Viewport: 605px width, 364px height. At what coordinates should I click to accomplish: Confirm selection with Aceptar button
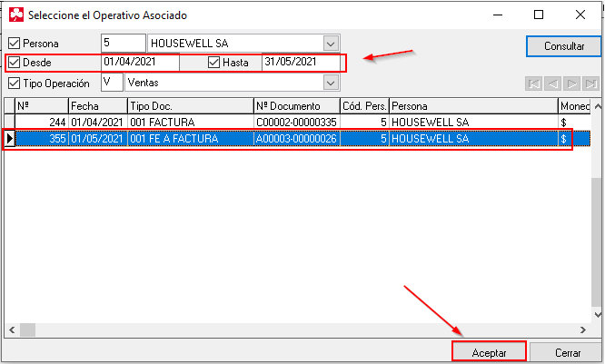click(489, 351)
